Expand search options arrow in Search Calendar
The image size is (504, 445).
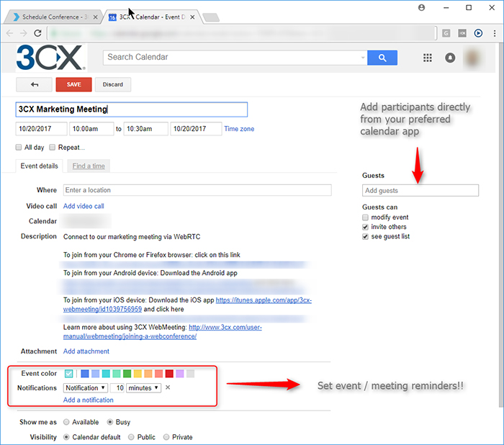[363, 58]
